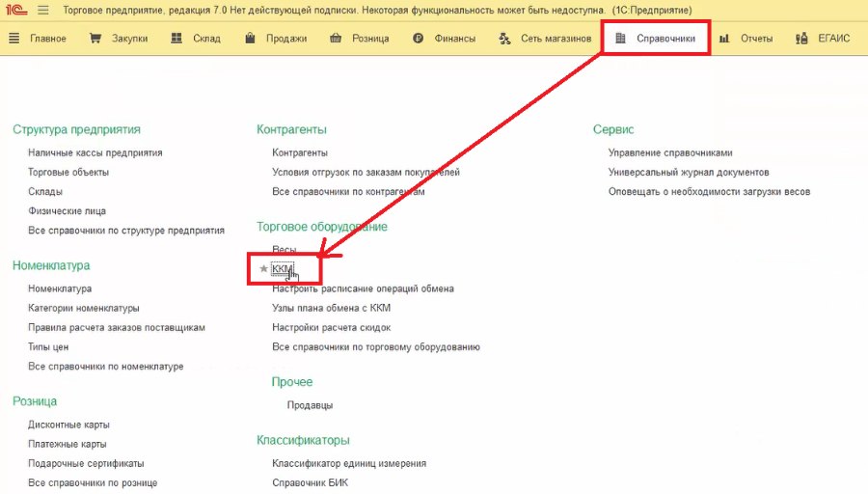Screen dimensions: 868x494
Task: Click the Прочее group heading
Action: [291, 381]
